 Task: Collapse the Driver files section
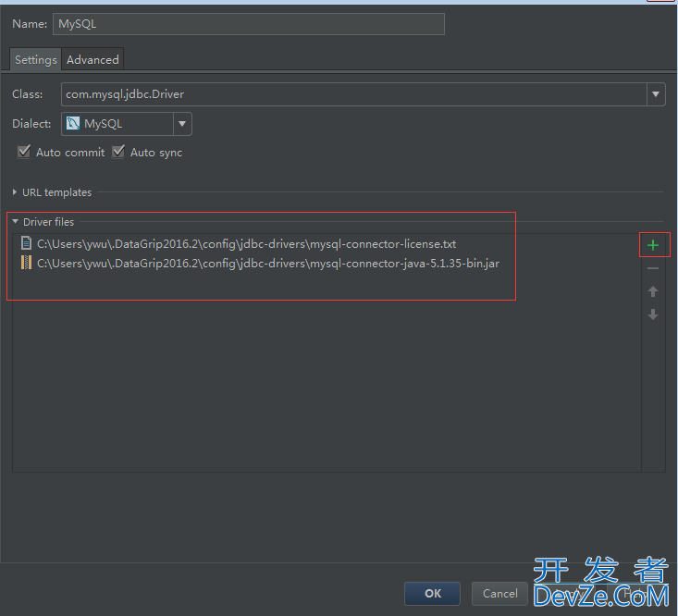tap(15, 221)
